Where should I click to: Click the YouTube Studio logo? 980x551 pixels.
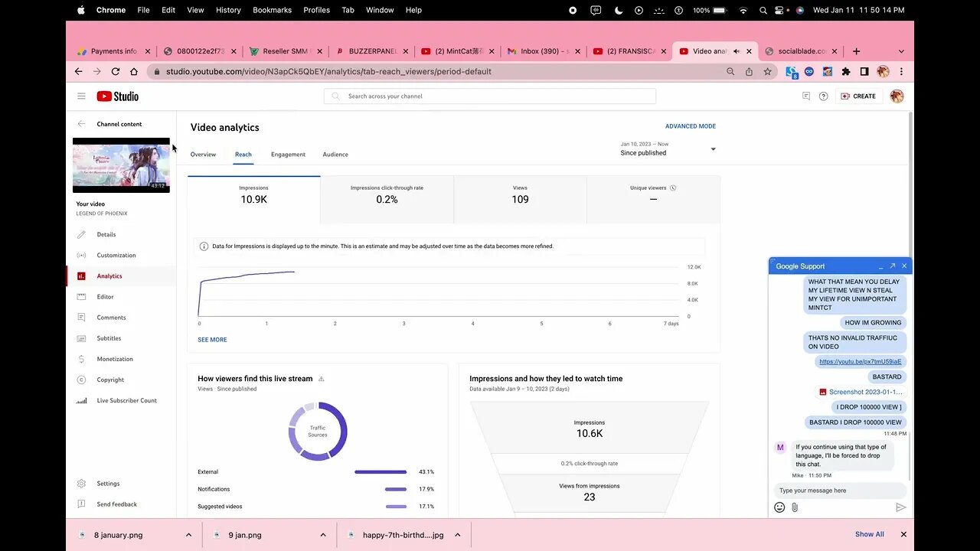point(118,96)
